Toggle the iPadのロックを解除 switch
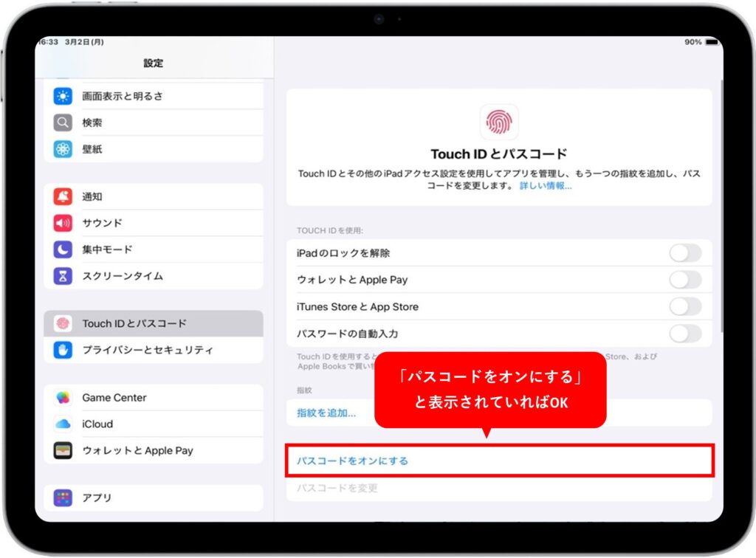Screen dimensions: 756x558 684,253
